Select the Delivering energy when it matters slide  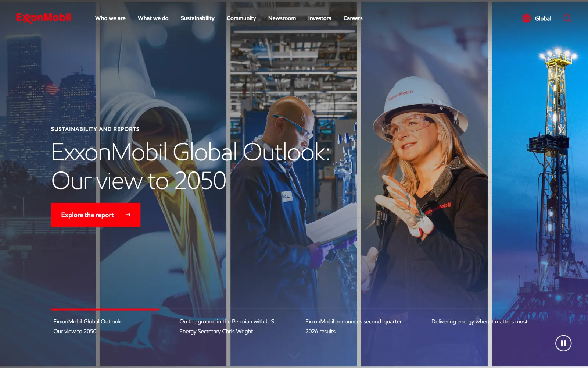pyautogui.click(x=479, y=322)
